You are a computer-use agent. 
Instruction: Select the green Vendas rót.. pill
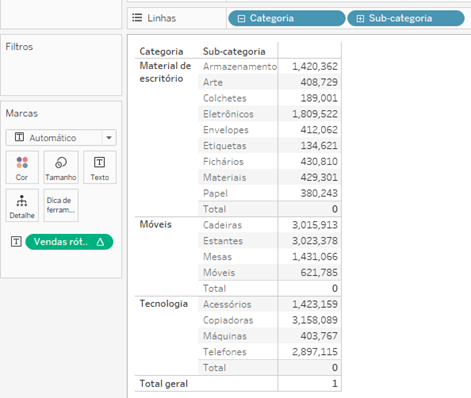69,242
